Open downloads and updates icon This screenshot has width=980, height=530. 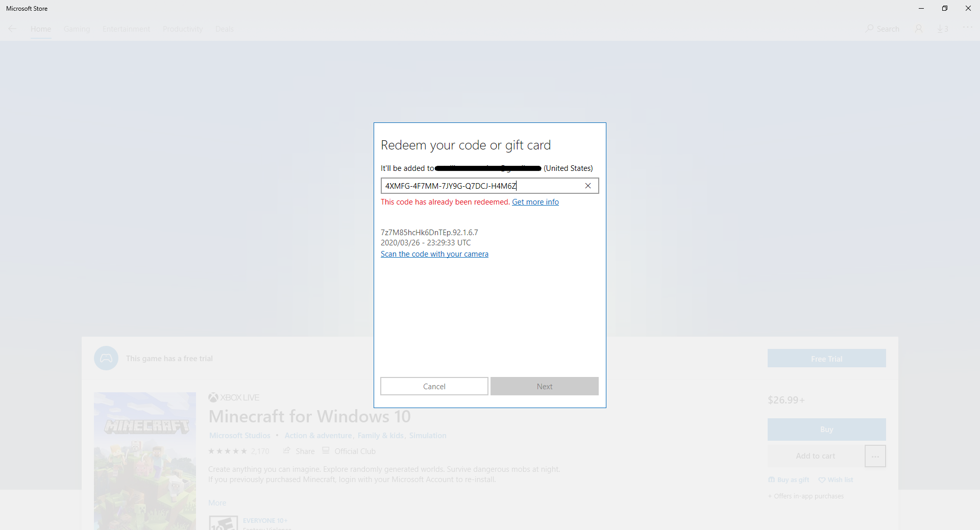point(943,29)
